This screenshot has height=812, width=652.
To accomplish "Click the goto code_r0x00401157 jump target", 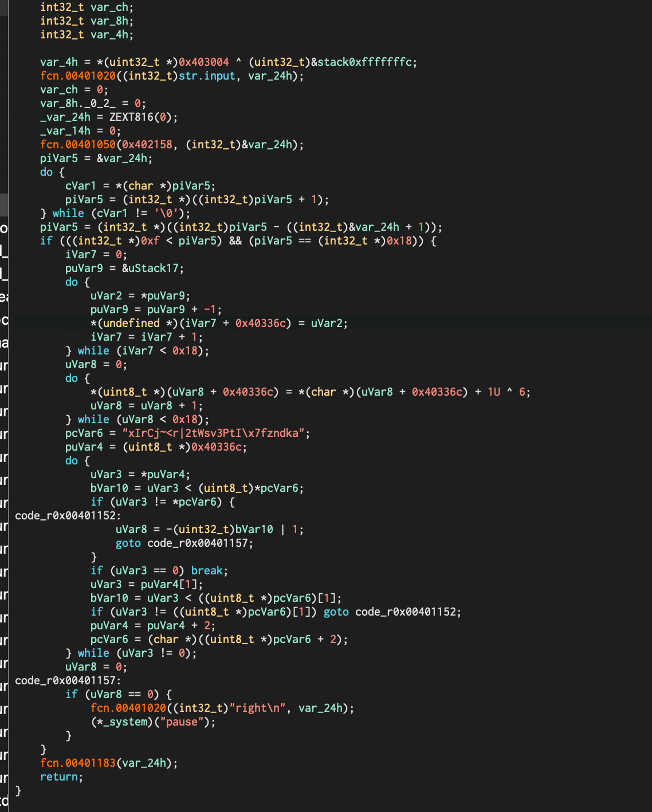I will click(200, 543).
